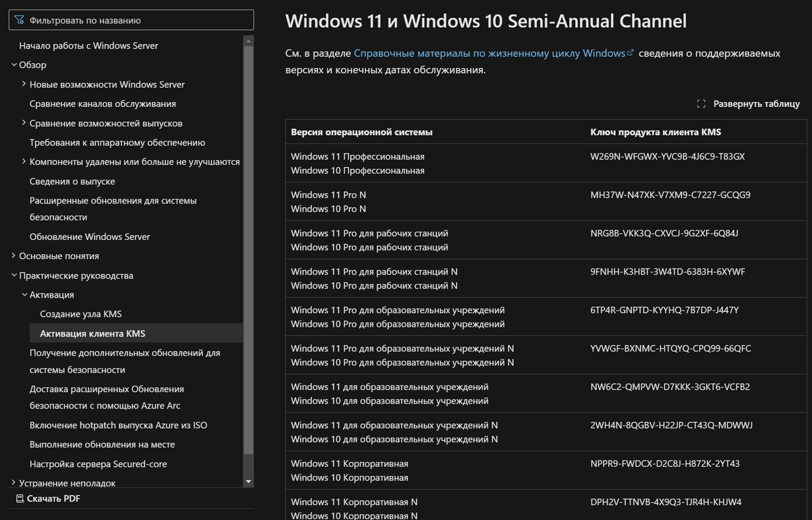
Task: Click key 2WH4N-8QGBV-H22JP-CT43Q-MDWWJ
Action: click(x=671, y=425)
